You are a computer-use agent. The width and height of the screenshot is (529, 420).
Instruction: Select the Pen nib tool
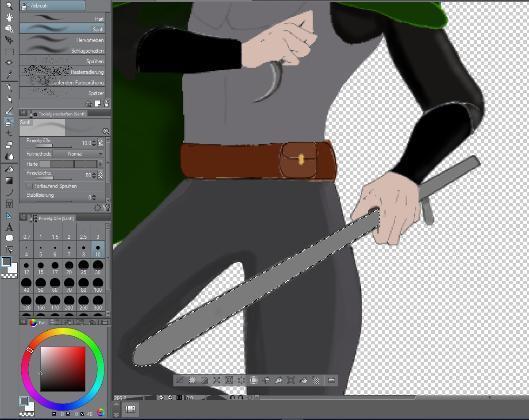click(x=9, y=88)
